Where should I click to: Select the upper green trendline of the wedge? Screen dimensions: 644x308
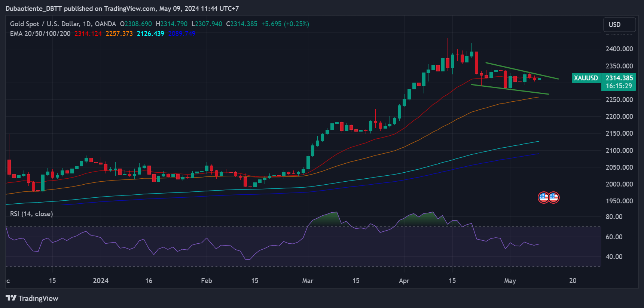pos(522,71)
